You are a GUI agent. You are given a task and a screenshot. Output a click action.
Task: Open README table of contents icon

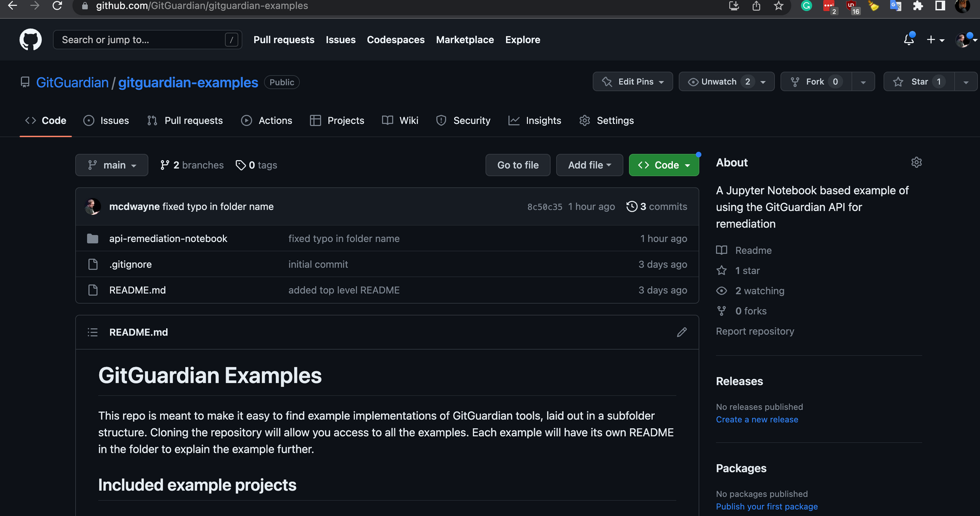point(93,332)
